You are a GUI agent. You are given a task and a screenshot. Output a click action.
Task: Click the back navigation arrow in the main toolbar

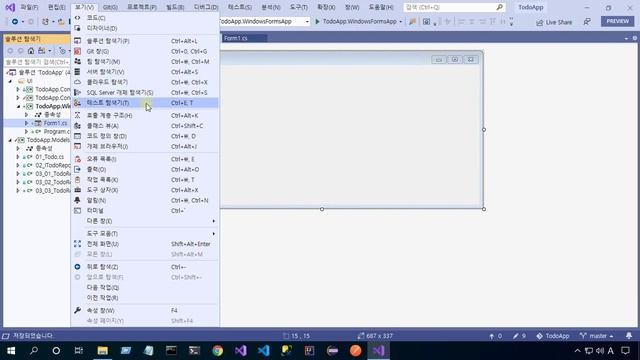pyautogui.click(x=15, y=22)
